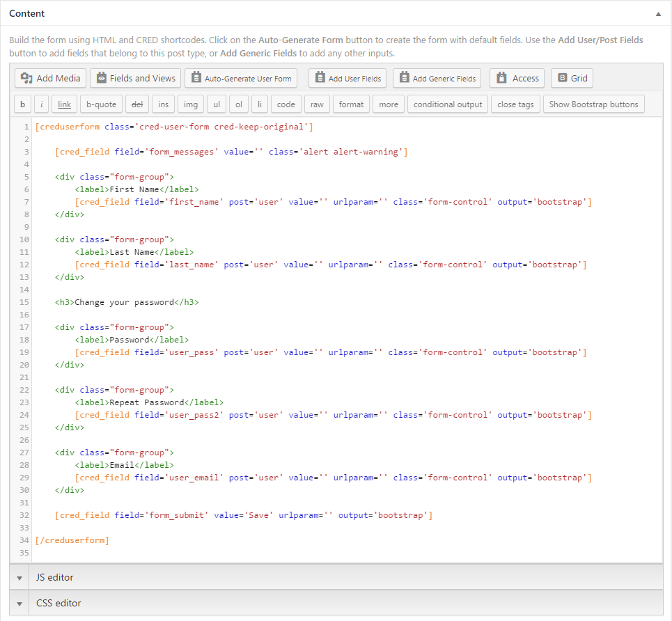Insert a link via link quicktag

[64, 104]
